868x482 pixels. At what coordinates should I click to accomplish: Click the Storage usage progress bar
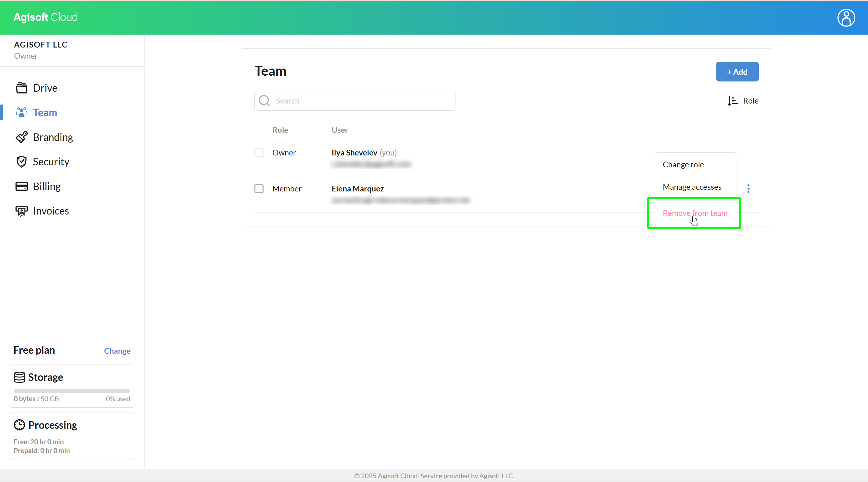[72, 391]
